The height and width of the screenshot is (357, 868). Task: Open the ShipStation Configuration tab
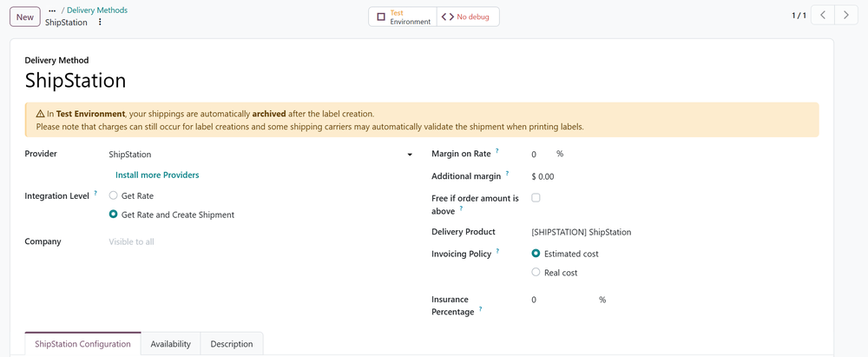tap(83, 344)
